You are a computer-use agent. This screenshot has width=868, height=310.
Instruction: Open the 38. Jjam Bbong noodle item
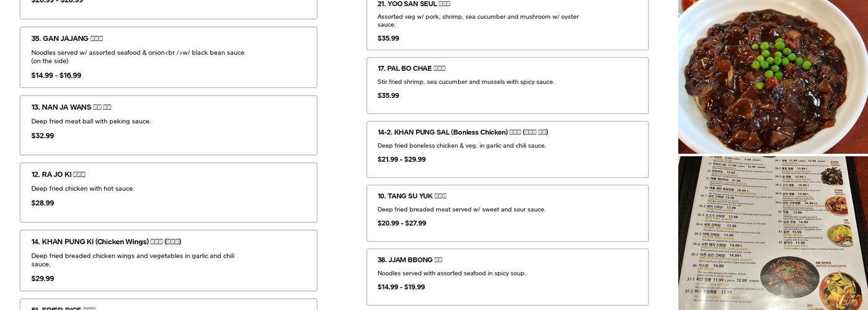(507, 277)
